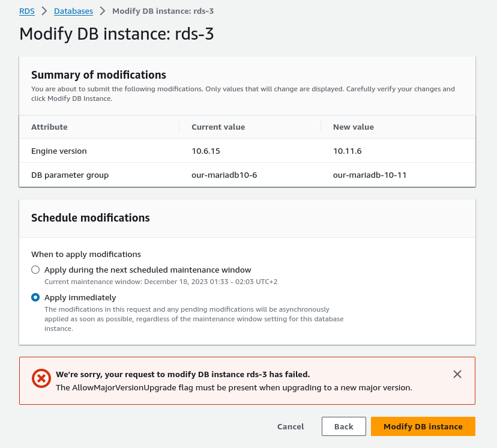Image resolution: width=497 pixels, height=448 pixels.
Task: Click the Engine version row label
Action: [59, 151]
